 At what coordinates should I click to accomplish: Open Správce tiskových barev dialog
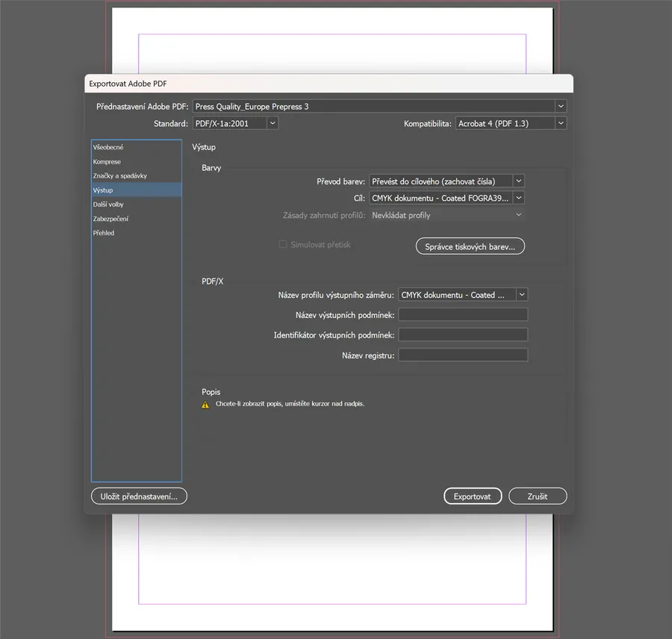470,246
